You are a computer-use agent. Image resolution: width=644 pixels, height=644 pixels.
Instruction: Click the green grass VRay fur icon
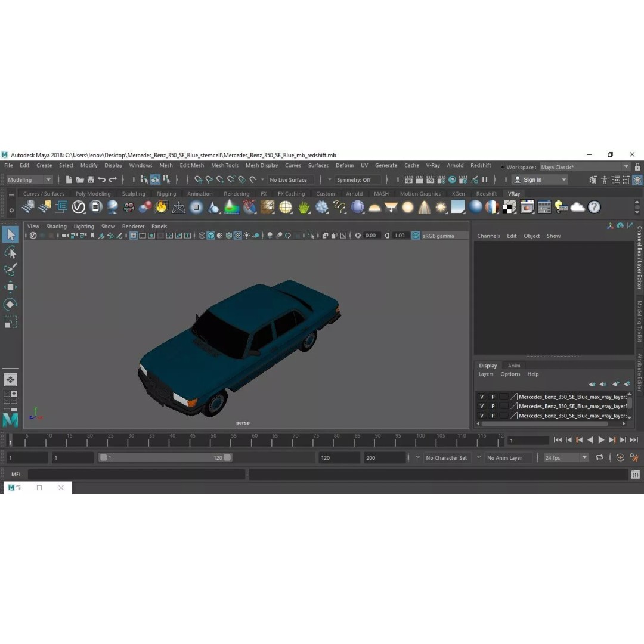tap(304, 208)
